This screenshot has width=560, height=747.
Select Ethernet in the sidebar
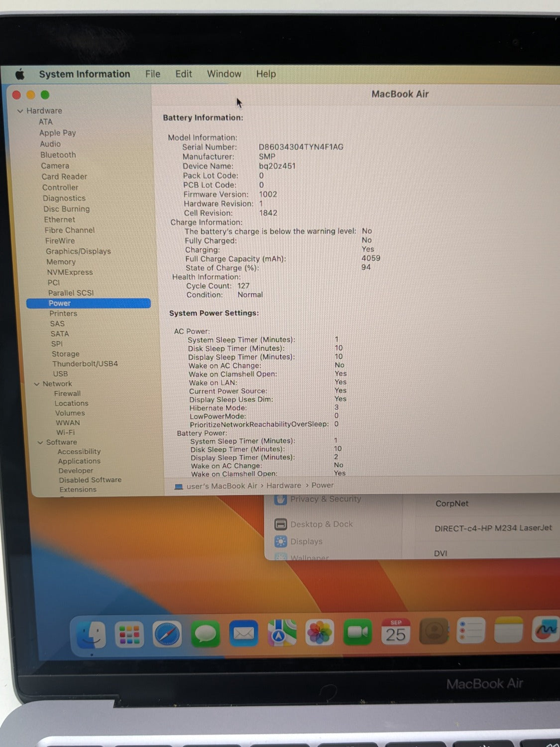tap(60, 220)
